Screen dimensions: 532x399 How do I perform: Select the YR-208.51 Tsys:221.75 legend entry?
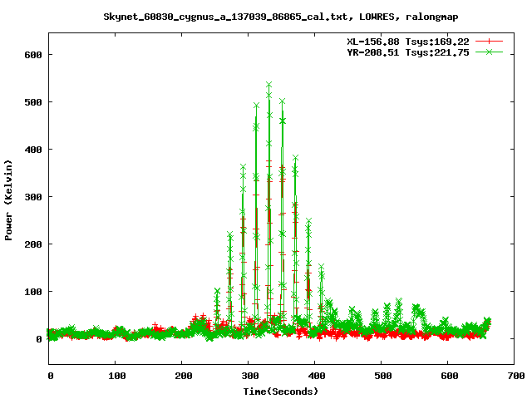408,52
